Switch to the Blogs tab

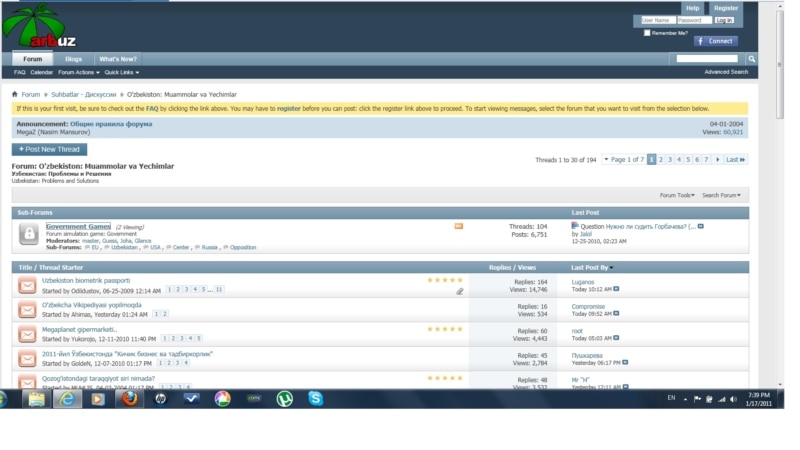[x=73, y=59]
